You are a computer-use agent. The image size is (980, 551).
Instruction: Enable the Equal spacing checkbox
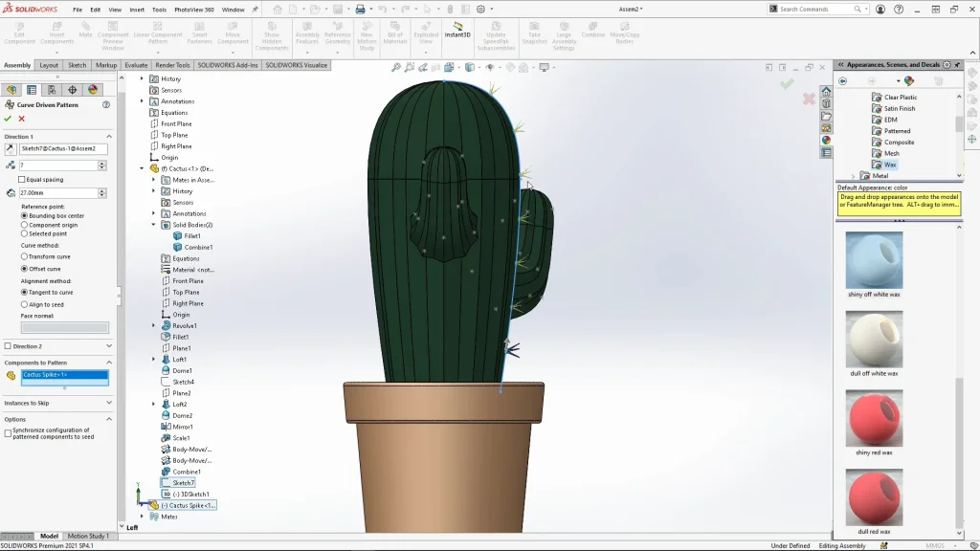pyautogui.click(x=22, y=179)
